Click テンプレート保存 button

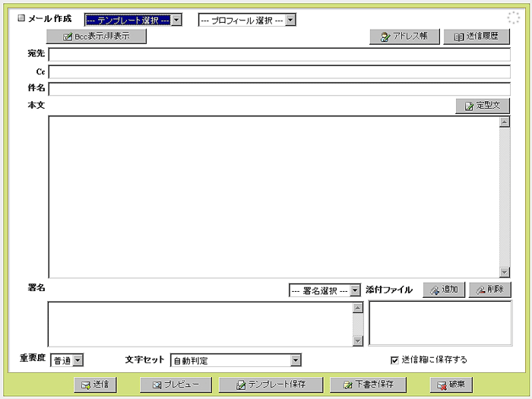(271, 385)
